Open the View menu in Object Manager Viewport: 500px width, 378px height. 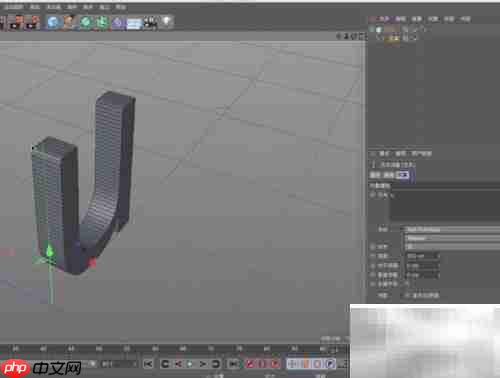point(417,19)
